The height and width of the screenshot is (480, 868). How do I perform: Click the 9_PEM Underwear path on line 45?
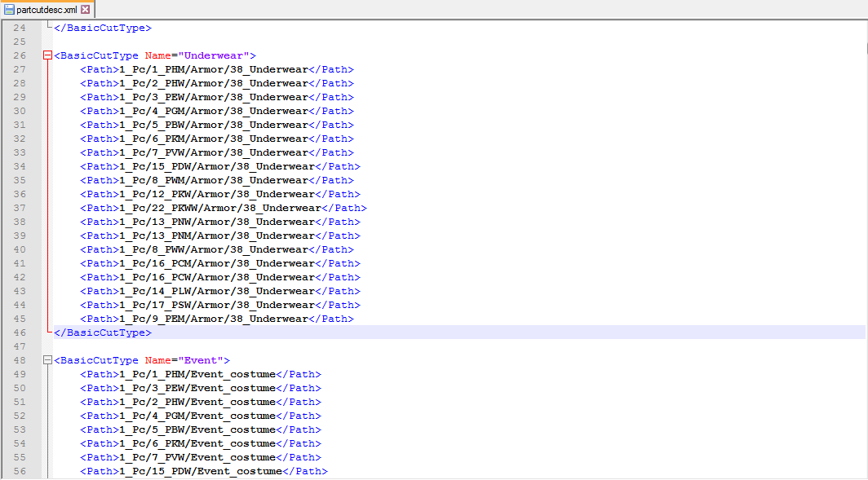pyautogui.click(x=214, y=319)
